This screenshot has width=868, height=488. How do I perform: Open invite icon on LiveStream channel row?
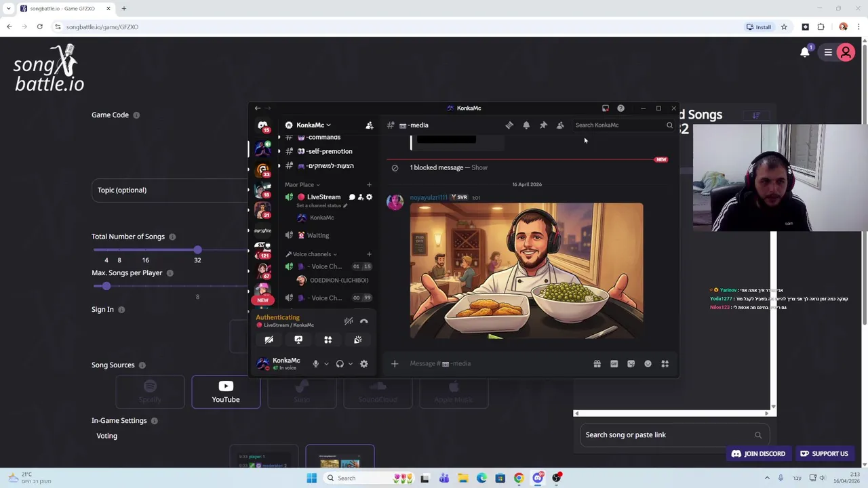[x=361, y=197]
